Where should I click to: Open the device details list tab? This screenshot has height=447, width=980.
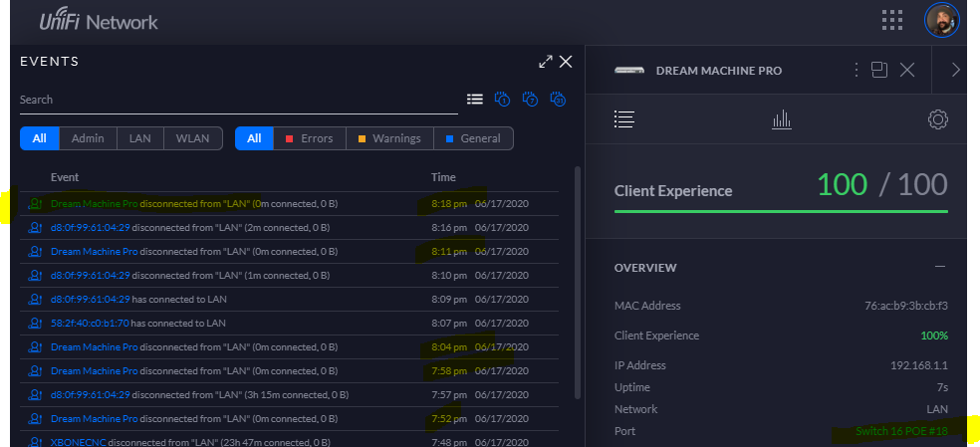624,119
